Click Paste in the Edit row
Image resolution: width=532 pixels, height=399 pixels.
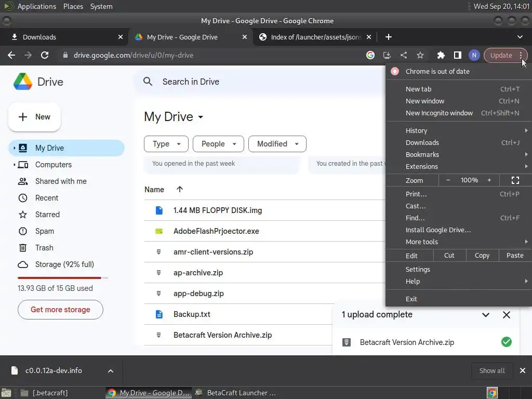point(515,256)
